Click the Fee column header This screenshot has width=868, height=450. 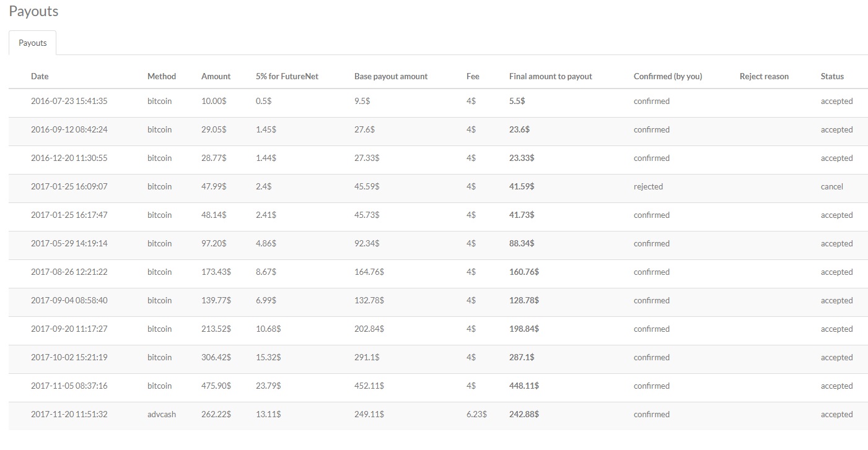click(473, 76)
